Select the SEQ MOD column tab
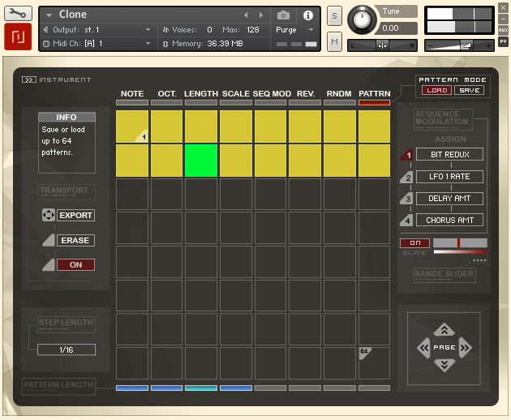Screen dimensions: 511x420 (271, 94)
